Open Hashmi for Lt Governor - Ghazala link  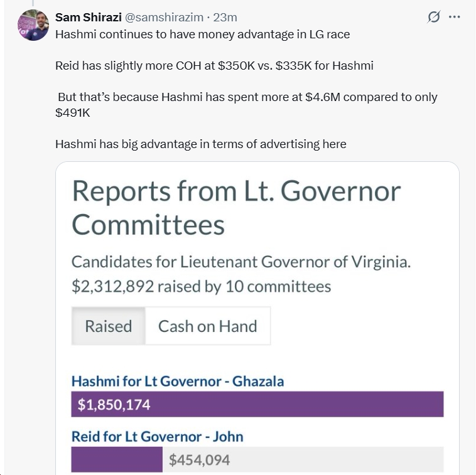[x=178, y=381]
